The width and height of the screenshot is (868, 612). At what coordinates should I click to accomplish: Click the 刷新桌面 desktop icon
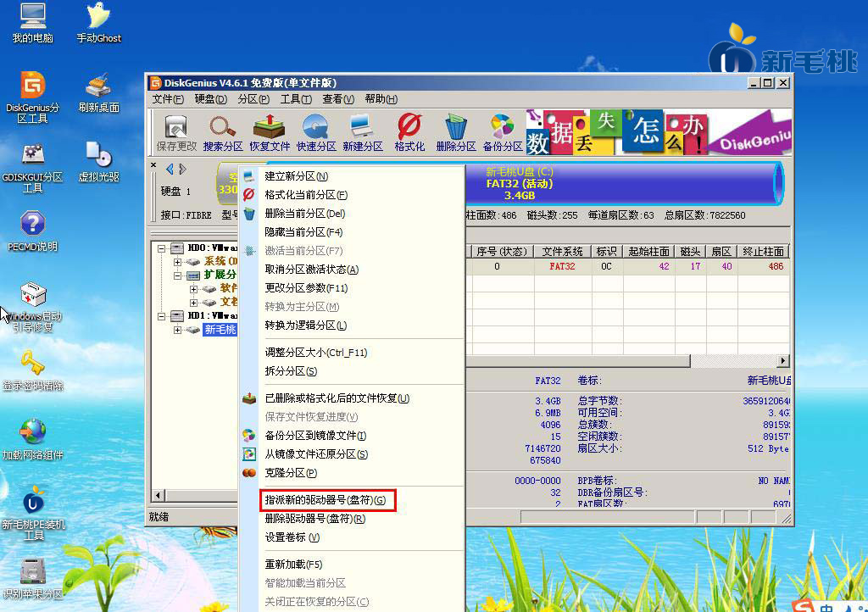98,93
